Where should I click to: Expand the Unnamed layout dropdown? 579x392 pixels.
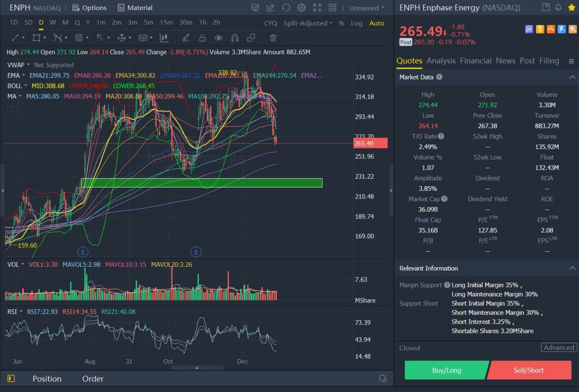[367, 8]
